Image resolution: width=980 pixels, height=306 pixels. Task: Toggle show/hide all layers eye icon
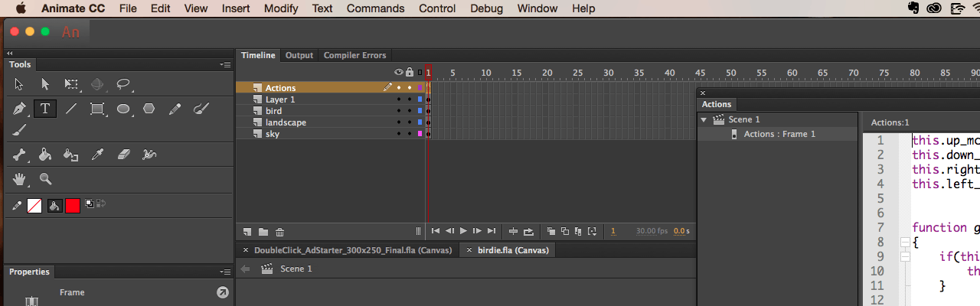[x=398, y=72]
